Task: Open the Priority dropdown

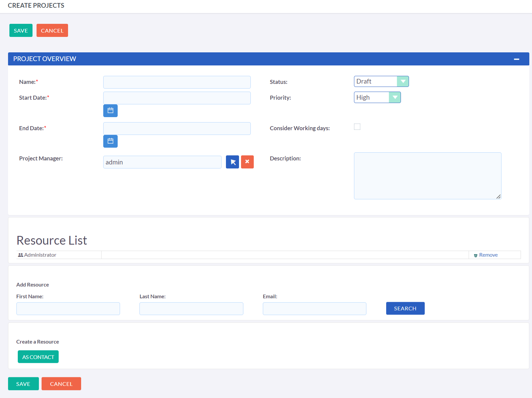Action: [377, 98]
